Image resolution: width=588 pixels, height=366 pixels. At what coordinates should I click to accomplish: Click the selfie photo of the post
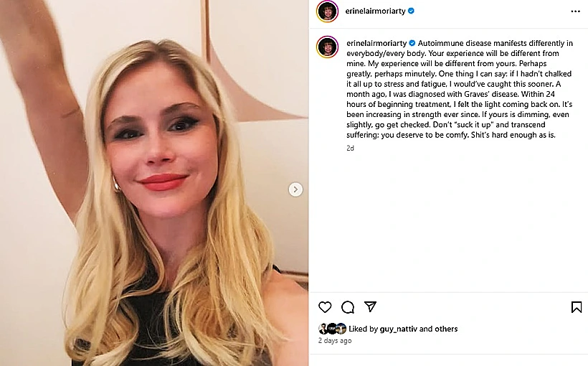tap(154, 183)
